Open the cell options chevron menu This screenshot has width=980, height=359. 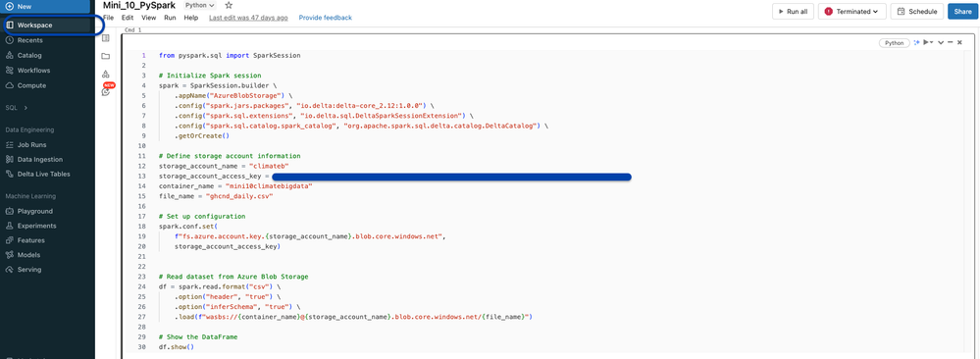(x=941, y=42)
